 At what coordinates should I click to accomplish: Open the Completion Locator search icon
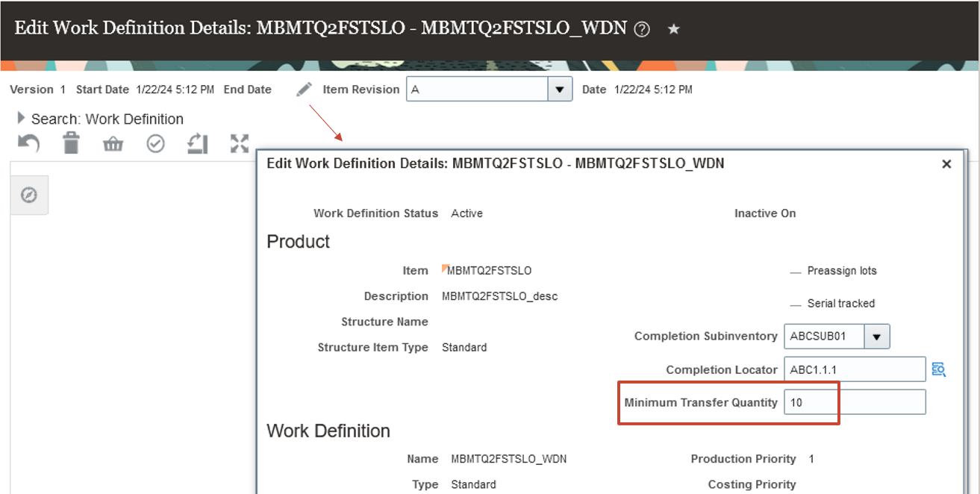[x=939, y=369]
